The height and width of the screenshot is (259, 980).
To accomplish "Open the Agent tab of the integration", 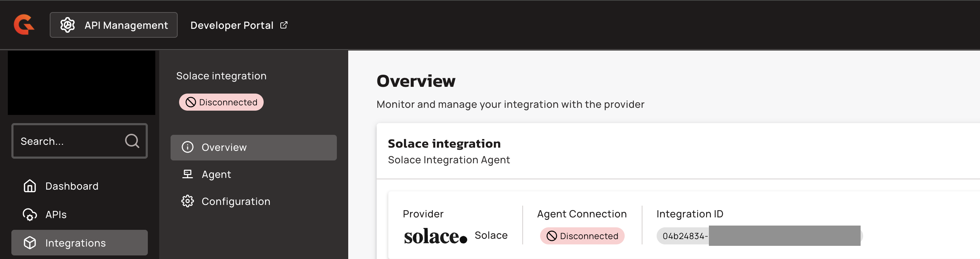I will (x=216, y=174).
